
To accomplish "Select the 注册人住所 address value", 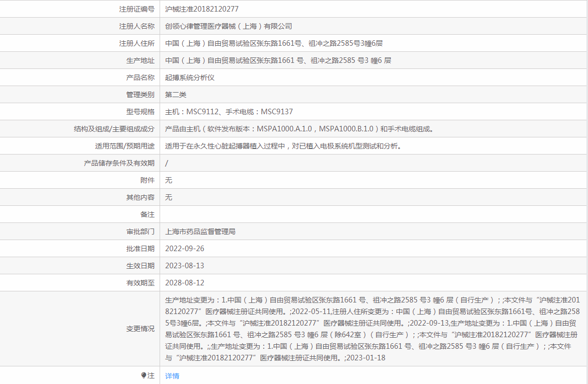I will click(x=274, y=43).
